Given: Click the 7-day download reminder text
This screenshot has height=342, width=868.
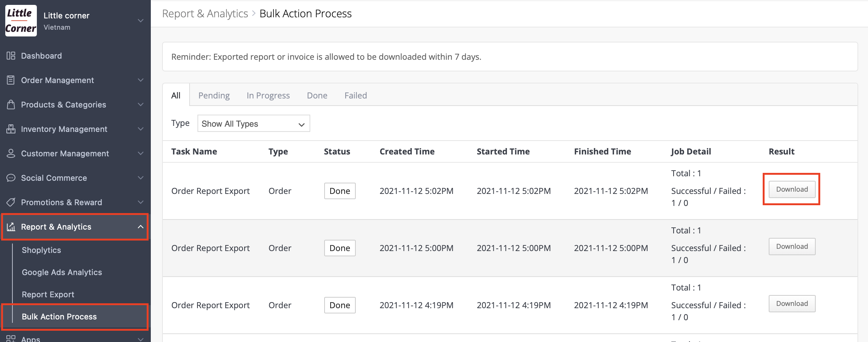Looking at the screenshot, I should tap(326, 57).
